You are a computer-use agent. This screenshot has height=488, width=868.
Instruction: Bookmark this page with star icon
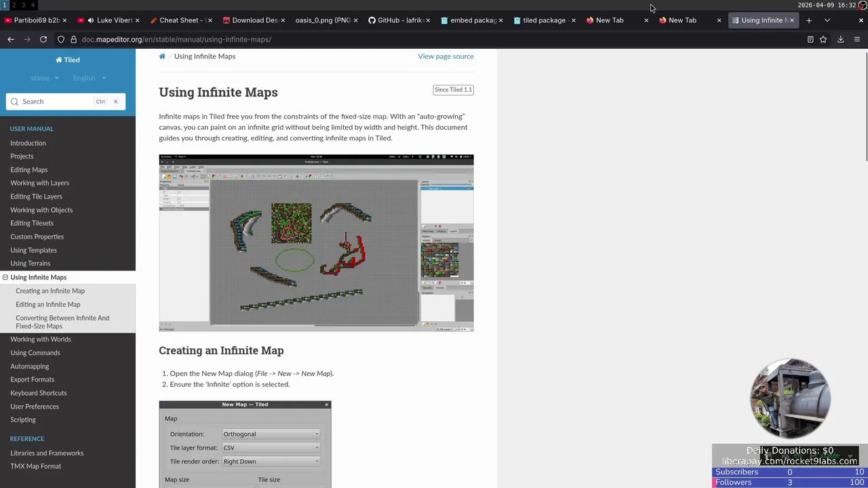coord(823,39)
